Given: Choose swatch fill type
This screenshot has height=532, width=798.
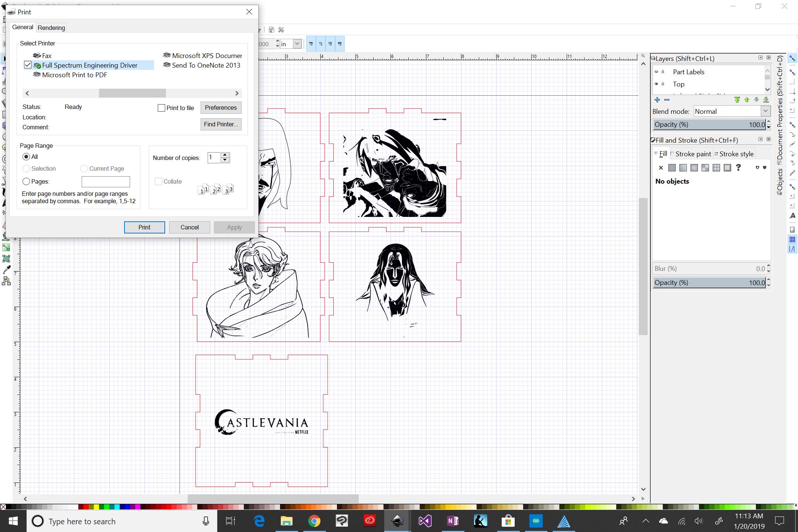Looking at the screenshot, I should click(x=727, y=168).
